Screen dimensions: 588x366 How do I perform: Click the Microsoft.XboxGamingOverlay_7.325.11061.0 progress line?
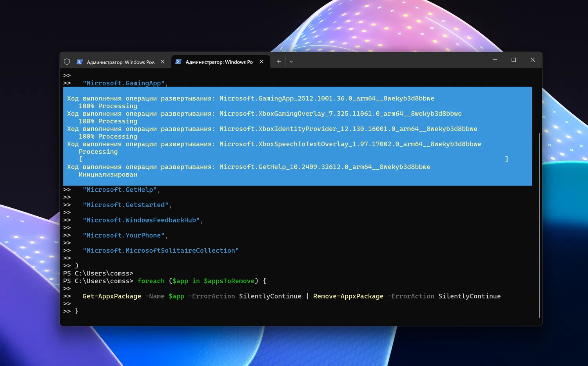click(264, 114)
